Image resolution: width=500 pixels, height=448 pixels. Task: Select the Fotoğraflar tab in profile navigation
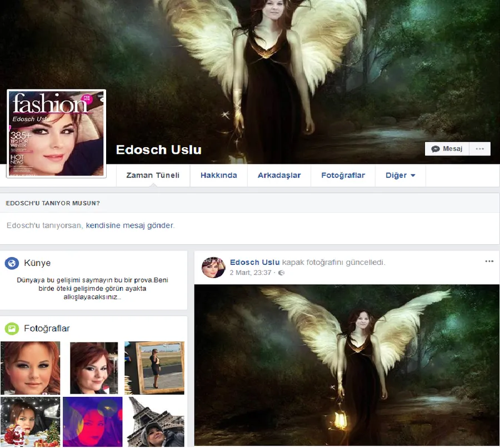(x=343, y=175)
